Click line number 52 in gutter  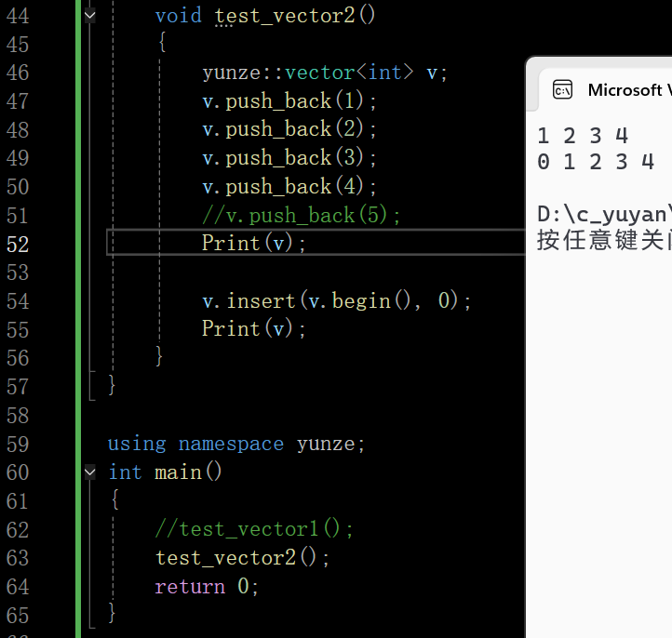coord(18,245)
